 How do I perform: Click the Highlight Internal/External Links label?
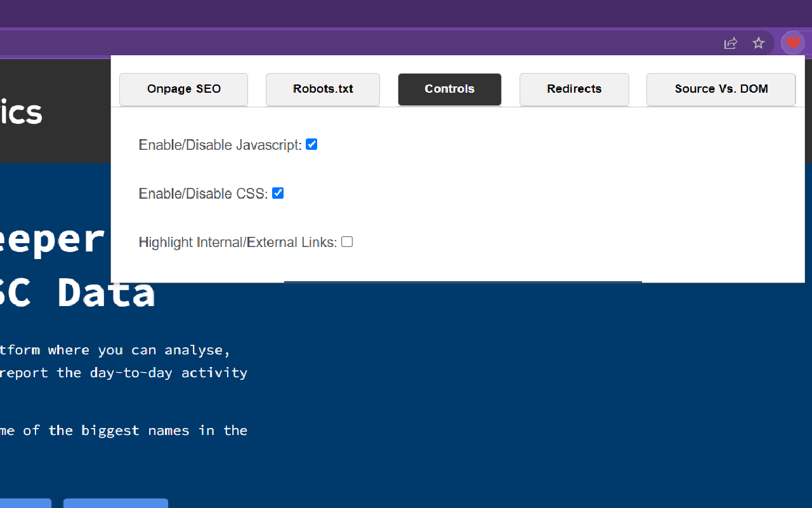coord(237,242)
